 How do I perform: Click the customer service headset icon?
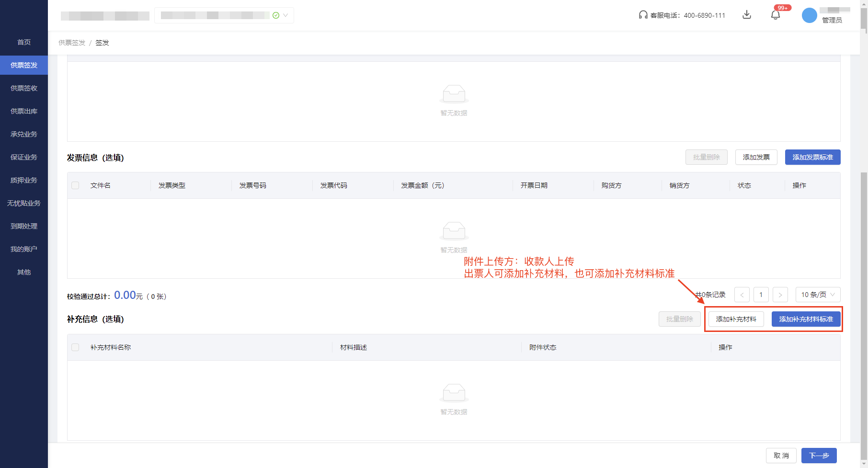pos(643,15)
